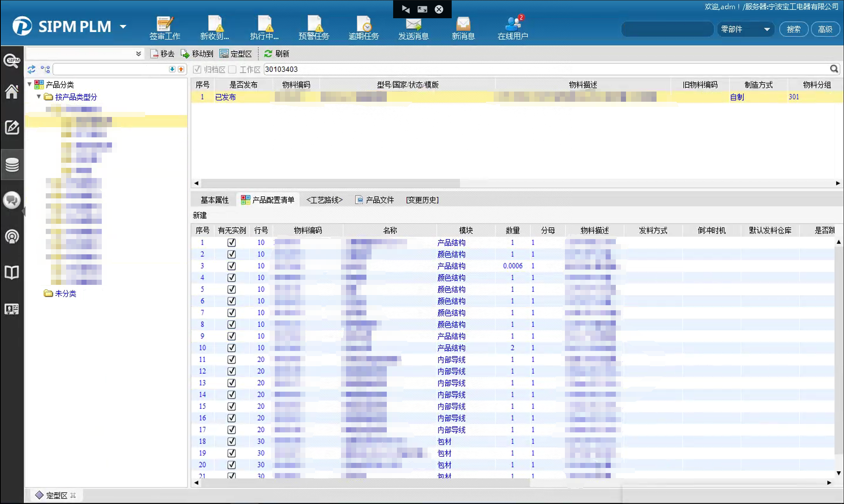844x504 pixels.
Task: Click the 刷新 refresh icon
Action: (268, 54)
